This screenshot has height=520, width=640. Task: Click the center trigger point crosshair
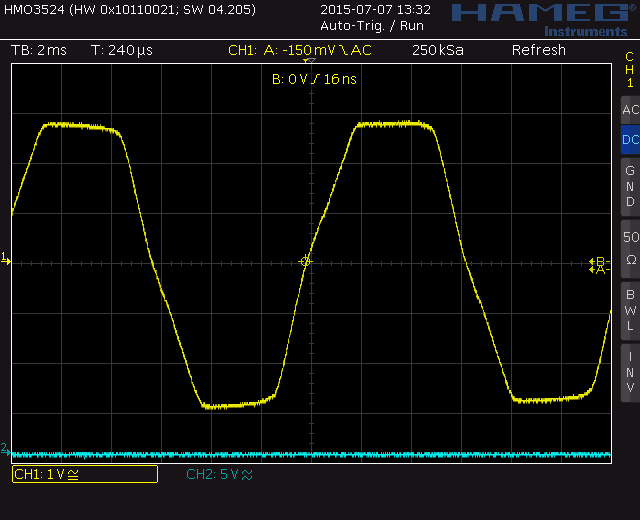pos(306,261)
